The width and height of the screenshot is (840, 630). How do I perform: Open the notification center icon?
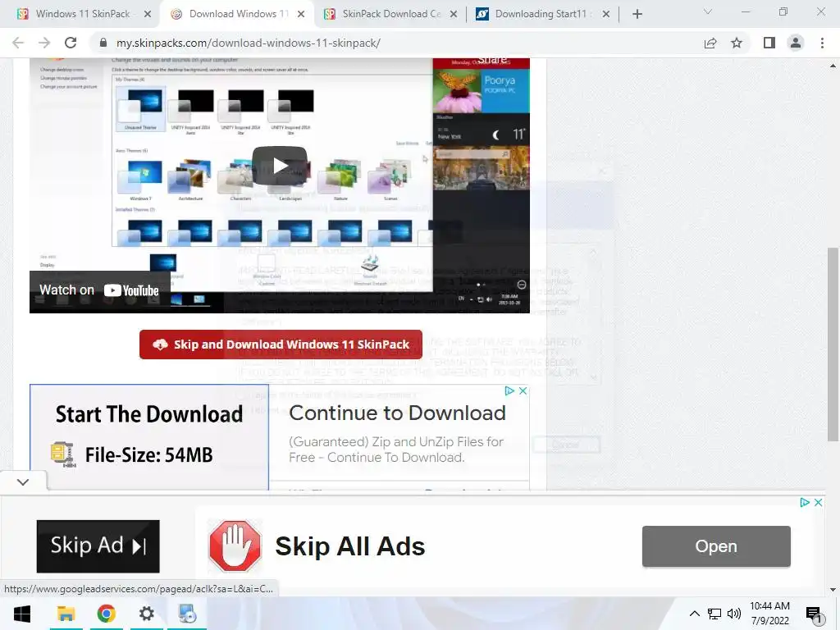point(814,614)
